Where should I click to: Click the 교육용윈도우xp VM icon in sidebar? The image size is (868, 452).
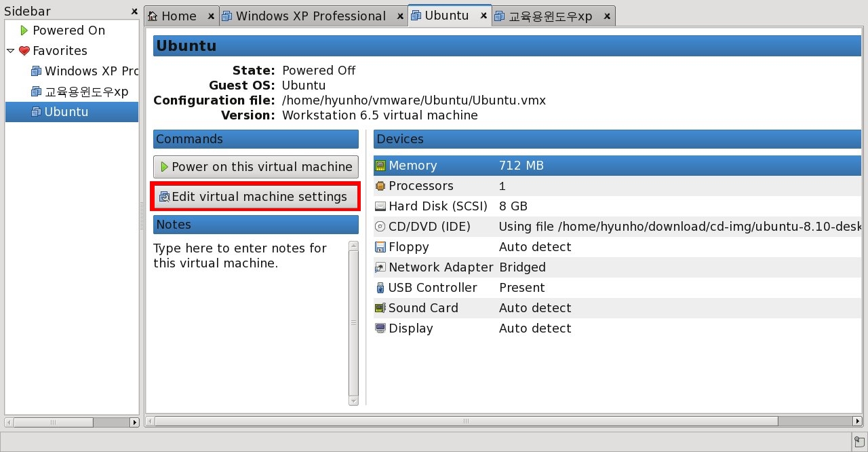tap(36, 92)
